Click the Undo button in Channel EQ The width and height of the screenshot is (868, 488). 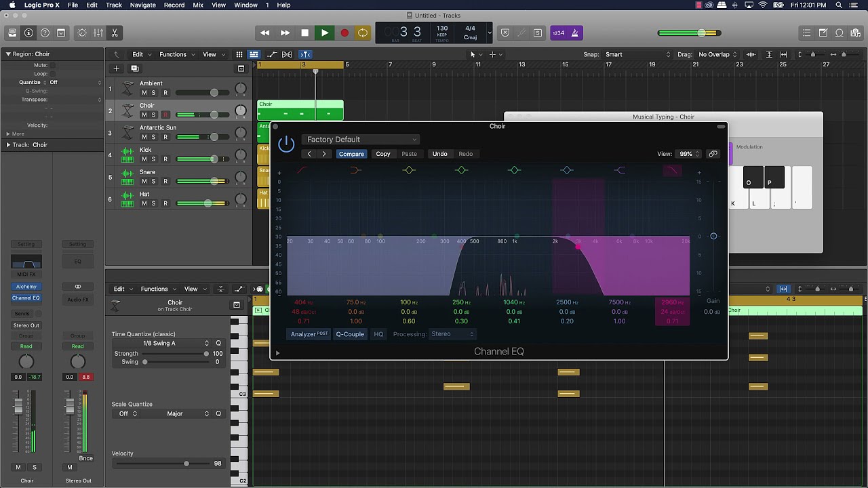[439, 154]
